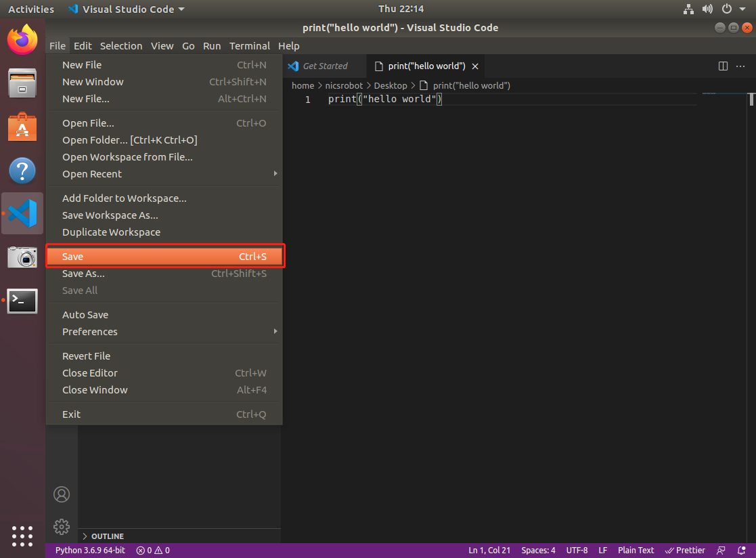Choose Open Folder... menu entry

coord(164,140)
